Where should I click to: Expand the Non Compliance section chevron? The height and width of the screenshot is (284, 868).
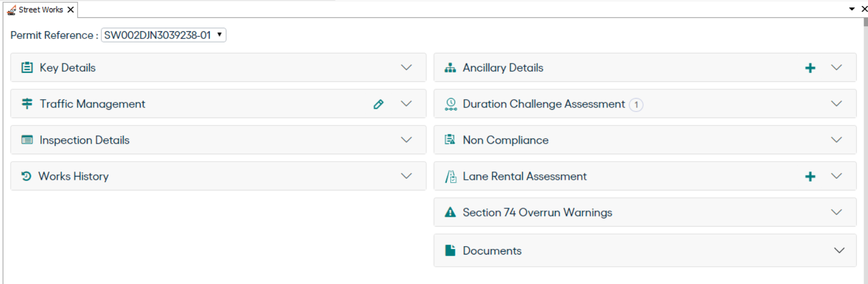[836, 140]
